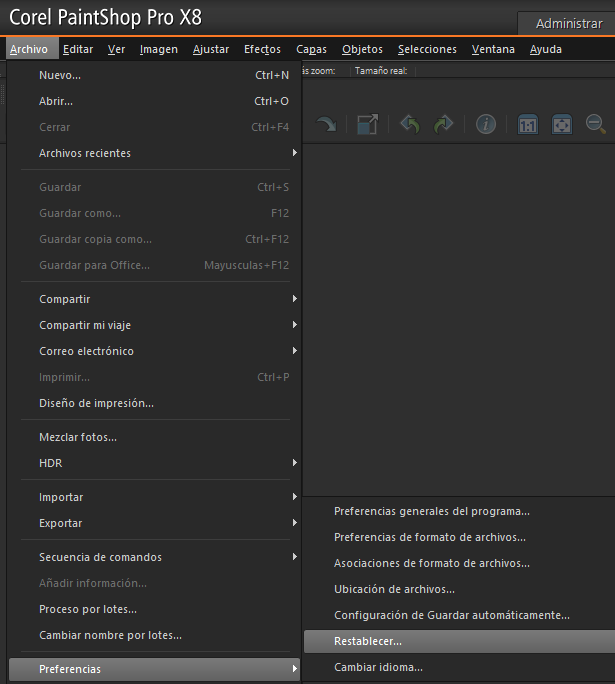Choose Nuevo... from the Archivo menu
Viewport: 615px width, 684px height.
(x=155, y=75)
